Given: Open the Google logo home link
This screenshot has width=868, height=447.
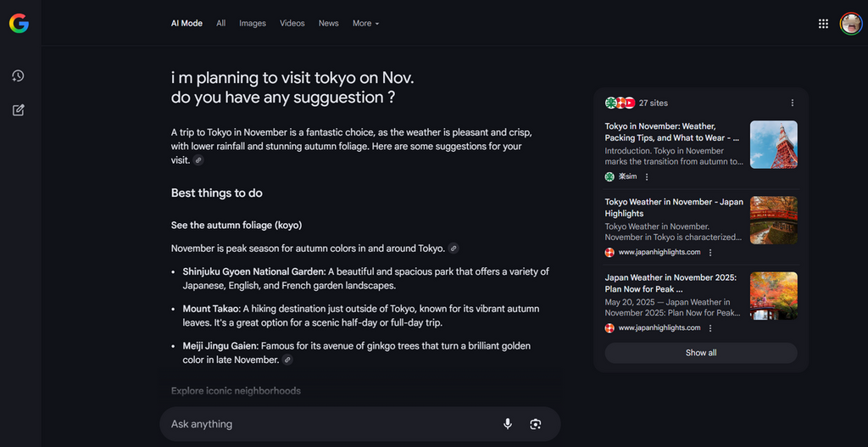Looking at the screenshot, I should click(x=19, y=23).
